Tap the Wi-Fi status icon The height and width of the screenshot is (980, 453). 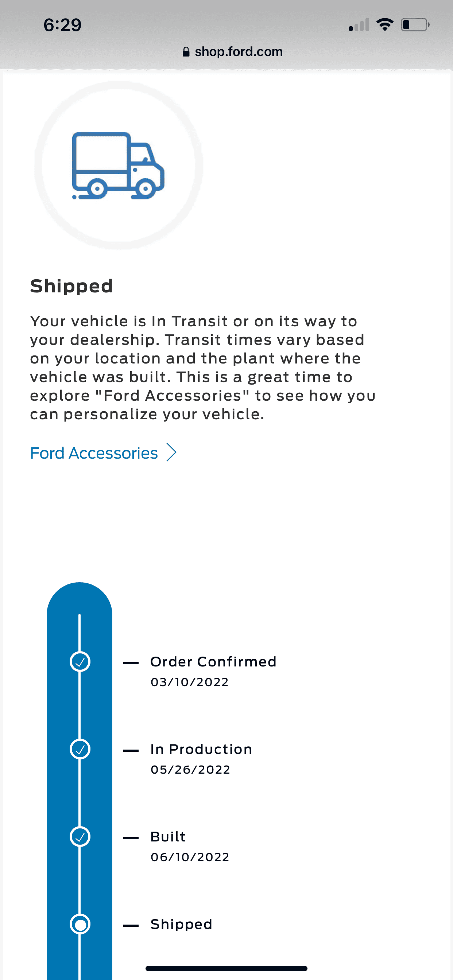pyautogui.click(x=384, y=25)
